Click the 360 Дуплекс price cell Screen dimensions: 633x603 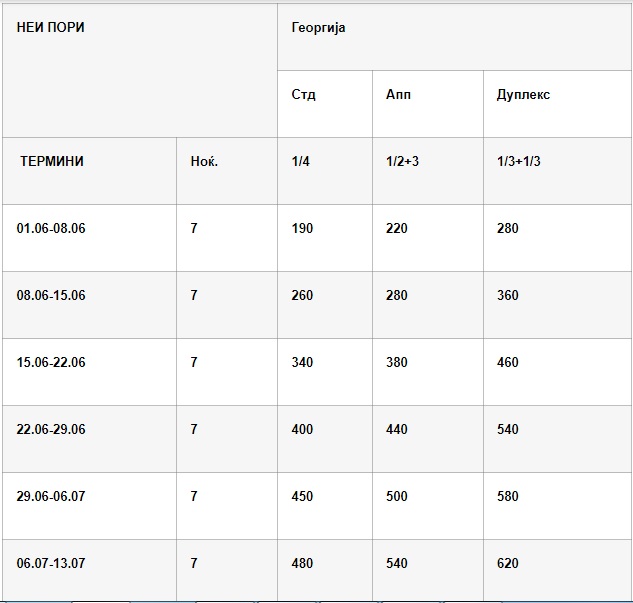(x=508, y=295)
